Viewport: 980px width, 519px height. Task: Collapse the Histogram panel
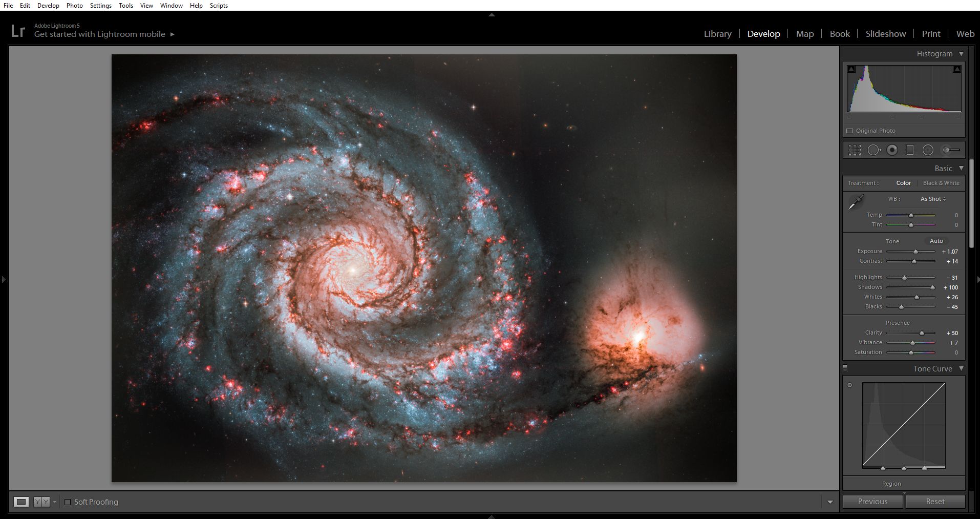click(x=961, y=54)
